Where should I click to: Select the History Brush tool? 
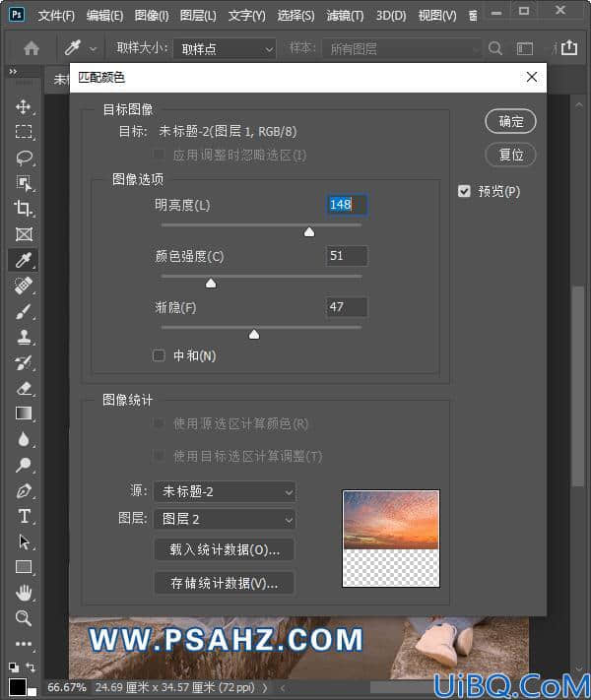[24, 362]
